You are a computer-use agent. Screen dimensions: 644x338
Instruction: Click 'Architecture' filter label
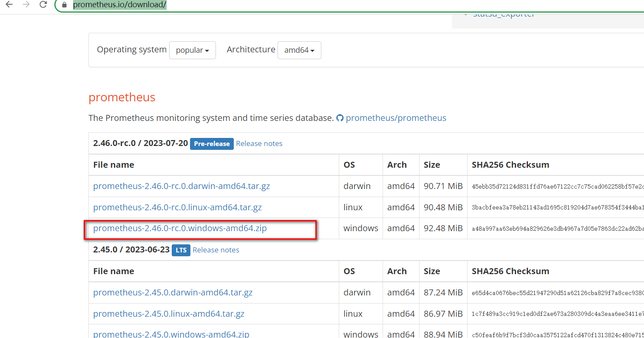coord(251,49)
